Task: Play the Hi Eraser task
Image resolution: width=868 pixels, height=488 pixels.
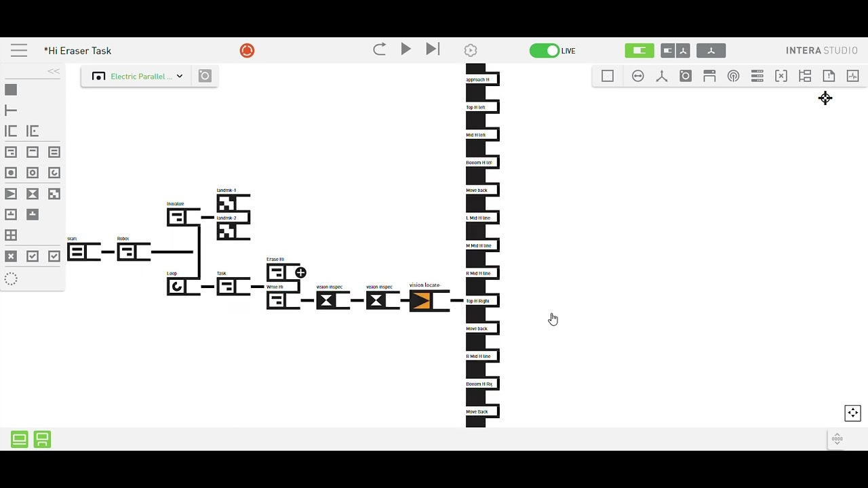Action: (x=406, y=49)
